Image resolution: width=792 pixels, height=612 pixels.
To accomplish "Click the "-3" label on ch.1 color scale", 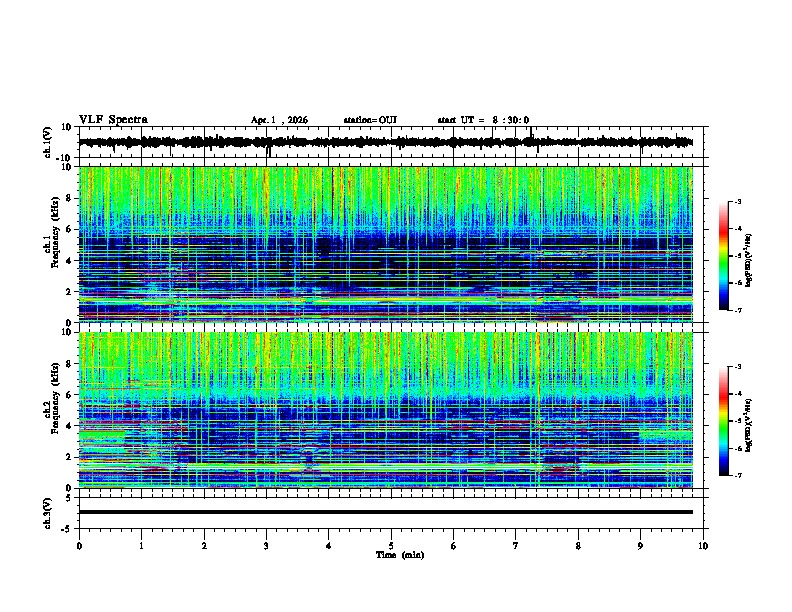I will tap(738, 202).
